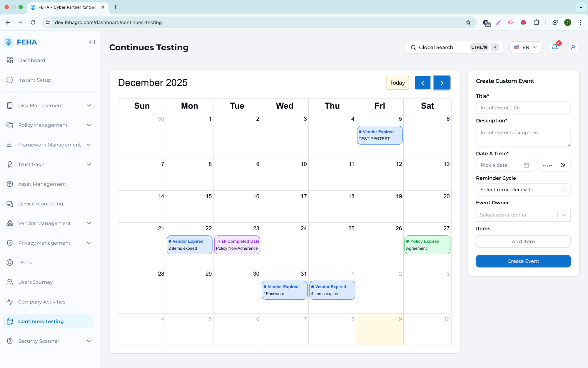
Task: Open the notifications bell
Action: 554,47
